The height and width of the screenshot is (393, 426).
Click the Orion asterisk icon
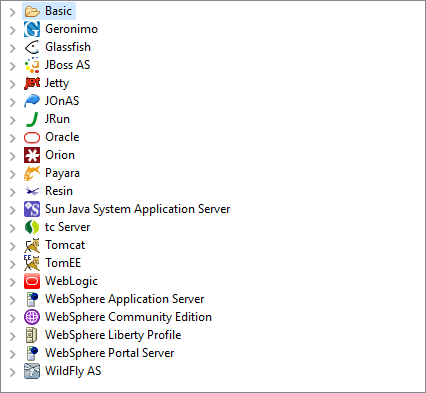tap(32, 155)
